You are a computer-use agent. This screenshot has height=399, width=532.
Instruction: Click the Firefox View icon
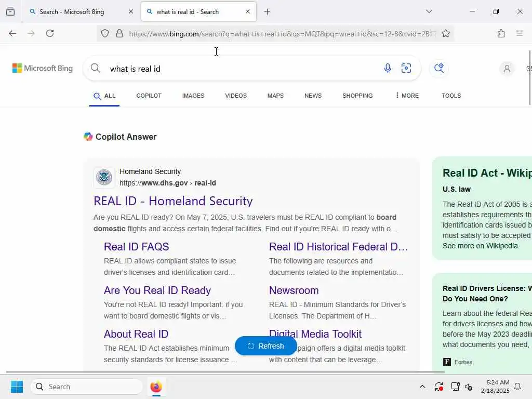(10, 11)
